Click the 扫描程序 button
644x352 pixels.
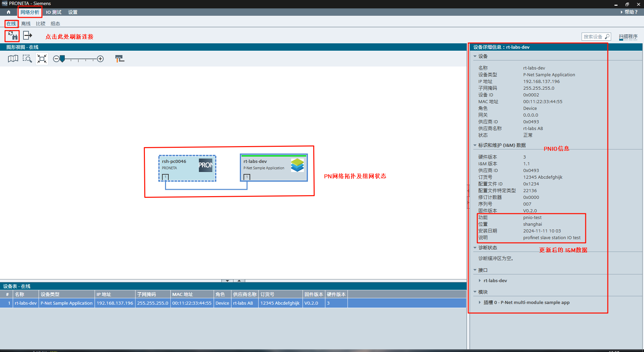[x=628, y=37]
